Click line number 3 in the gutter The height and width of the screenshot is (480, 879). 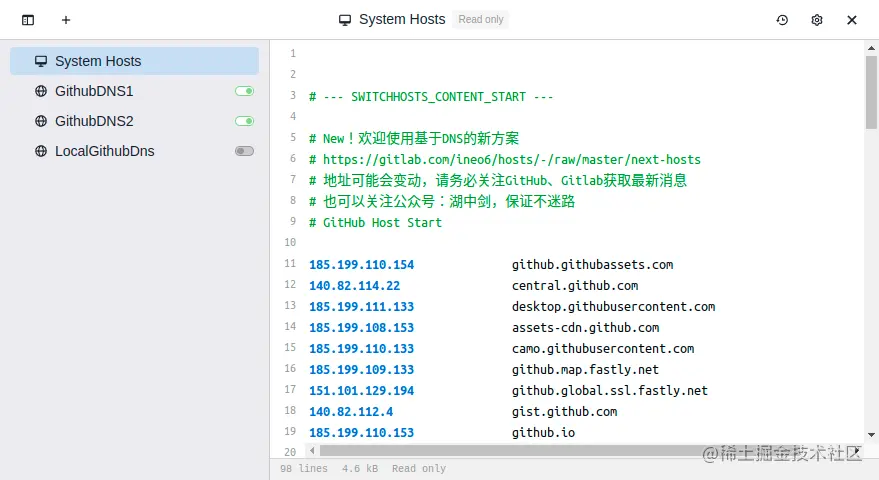(x=293, y=95)
